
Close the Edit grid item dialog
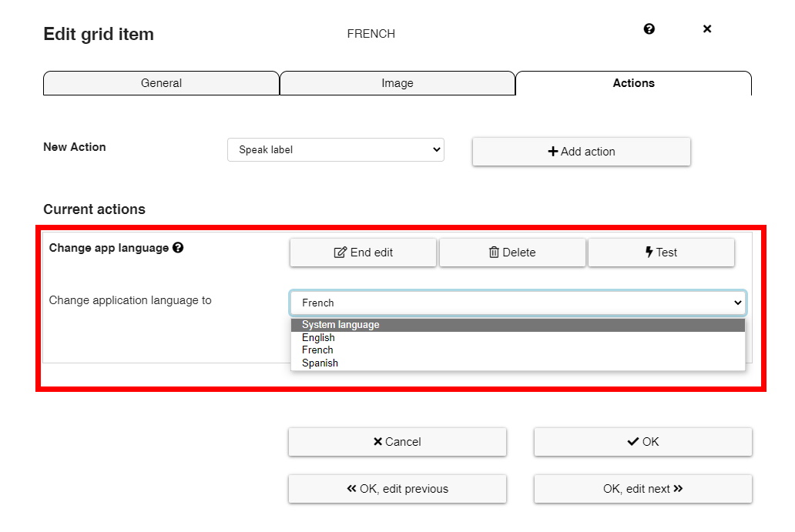(x=707, y=29)
